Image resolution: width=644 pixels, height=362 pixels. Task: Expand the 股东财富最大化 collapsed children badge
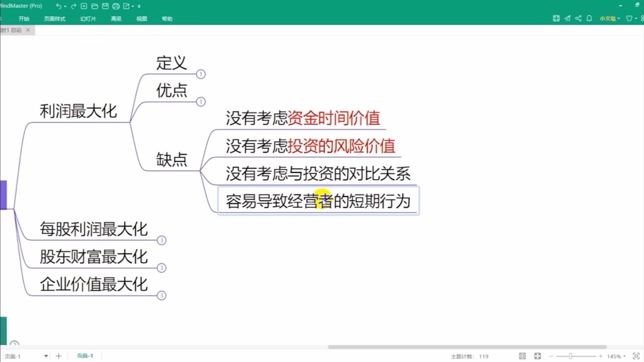pos(162,268)
